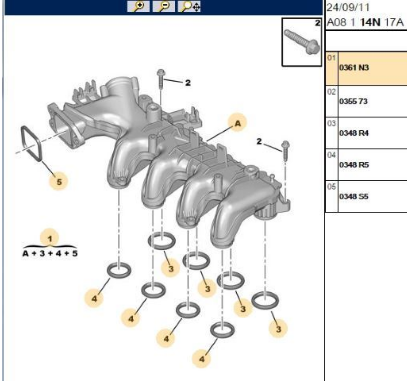Screen dimensions: 407x391
Task: Click index cell 05 in parts table
Action: [332, 196]
